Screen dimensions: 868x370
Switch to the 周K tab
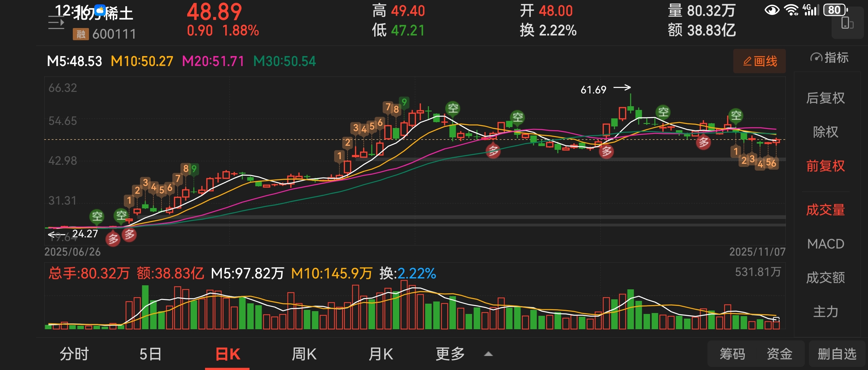point(304,354)
